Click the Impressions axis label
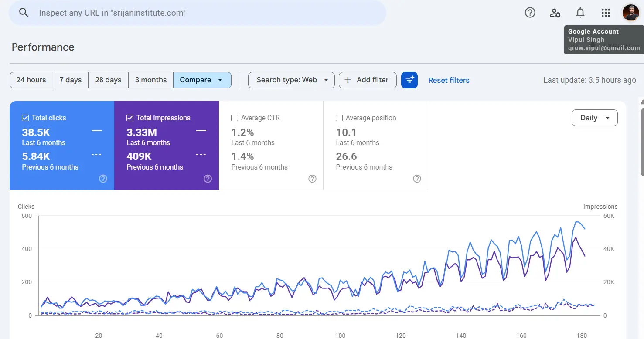644x339 pixels. pyautogui.click(x=600, y=207)
